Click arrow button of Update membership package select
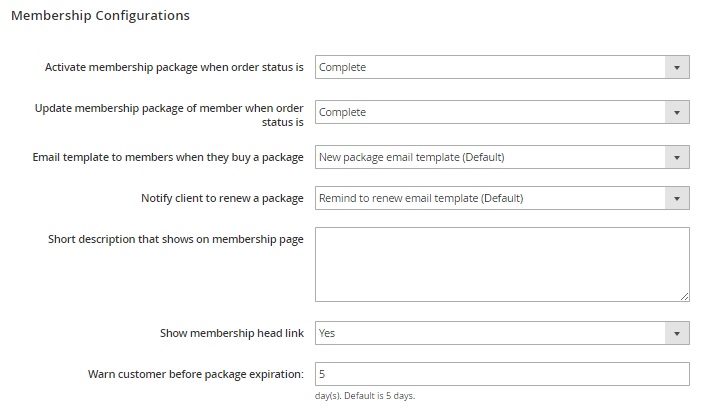This screenshot has height=413, width=703. pos(677,112)
